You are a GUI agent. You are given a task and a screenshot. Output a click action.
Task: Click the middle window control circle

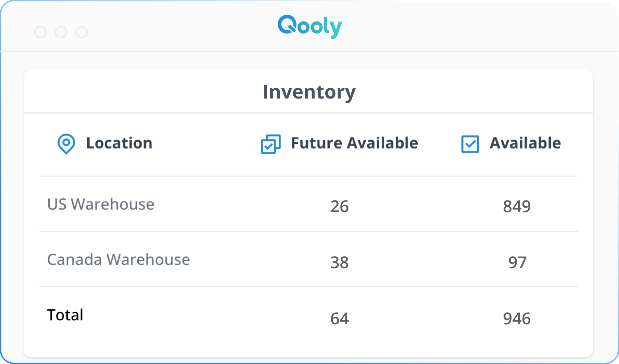click(x=61, y=32)
